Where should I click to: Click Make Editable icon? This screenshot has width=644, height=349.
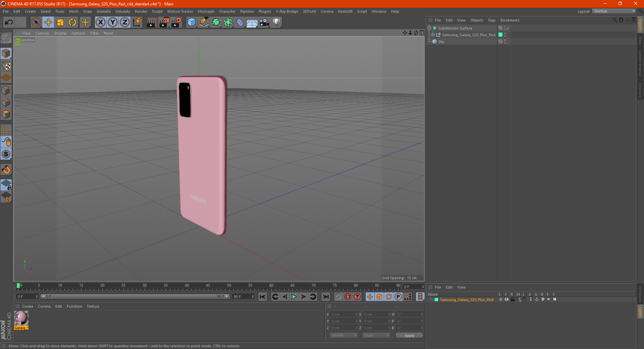(x=6, y=38)
